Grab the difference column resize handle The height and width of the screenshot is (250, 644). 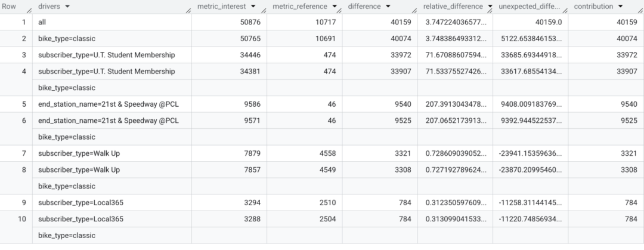pyautogui.click(x=414, y=11)
